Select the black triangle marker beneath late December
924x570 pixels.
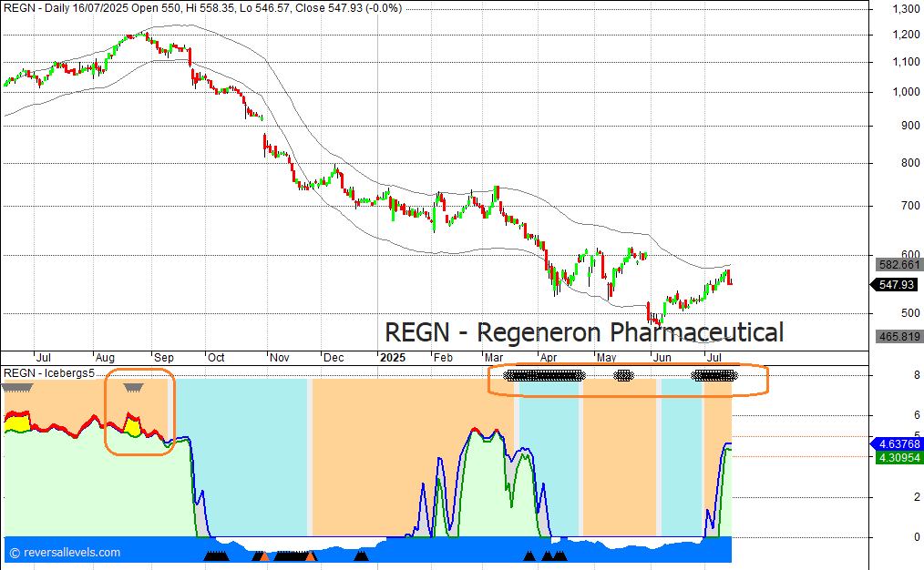pos(361,555)
